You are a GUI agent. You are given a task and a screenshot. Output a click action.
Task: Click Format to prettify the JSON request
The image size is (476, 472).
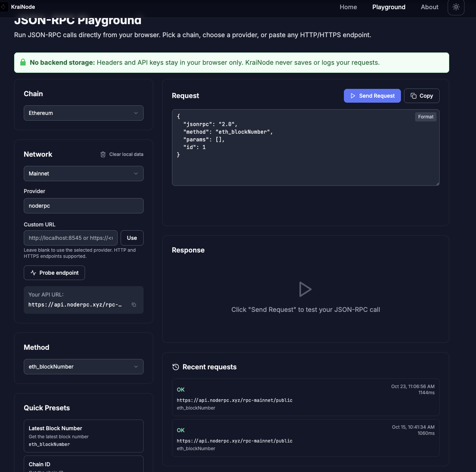[x=425, y=116]
